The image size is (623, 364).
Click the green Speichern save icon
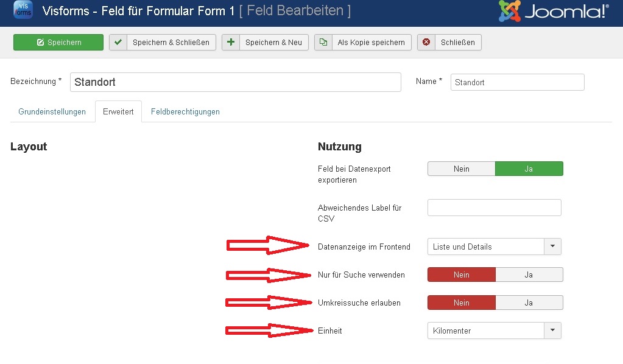click(40, 42)
